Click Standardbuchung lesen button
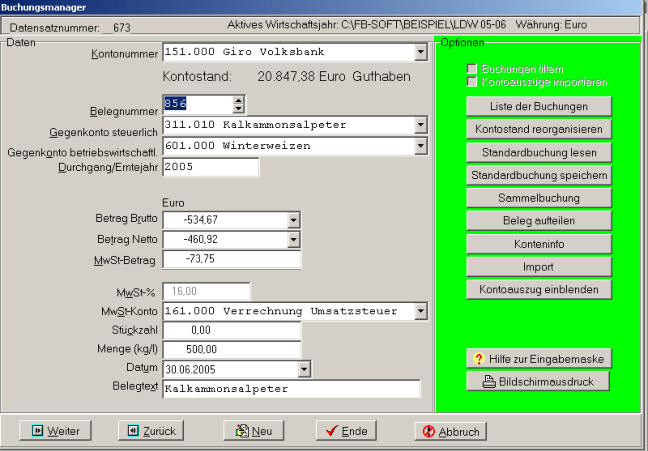 click(539, 153)
